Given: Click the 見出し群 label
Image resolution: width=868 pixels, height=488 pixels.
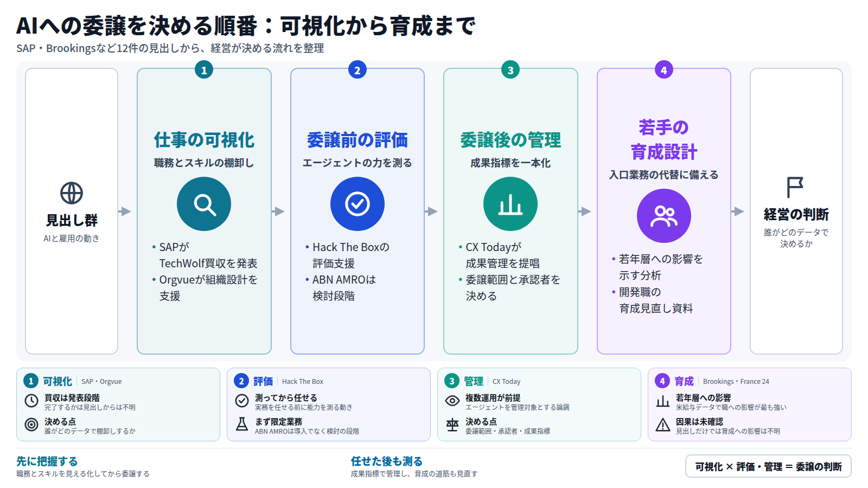Looking at the screenshot, I should [72, 220].
